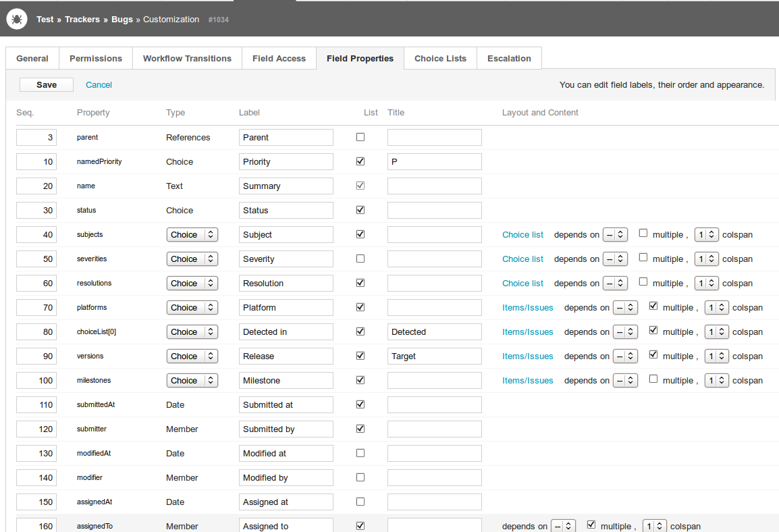This screenshot has width=779, height=532.
Task: Open Items/Issues link for milestones row
Action: pyautogui.click(x=528, y=381)
